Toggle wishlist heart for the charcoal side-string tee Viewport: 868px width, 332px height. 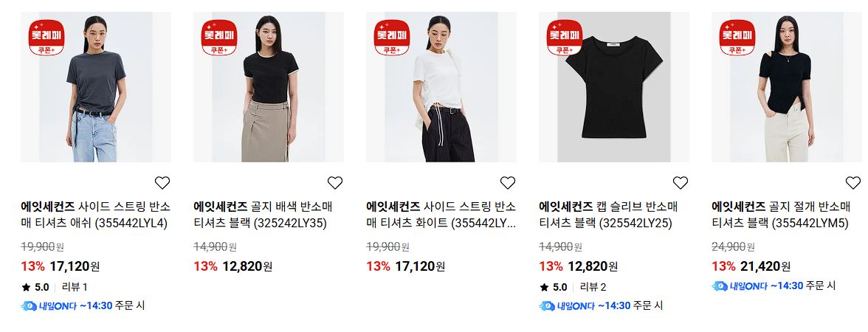coord(162,183)
